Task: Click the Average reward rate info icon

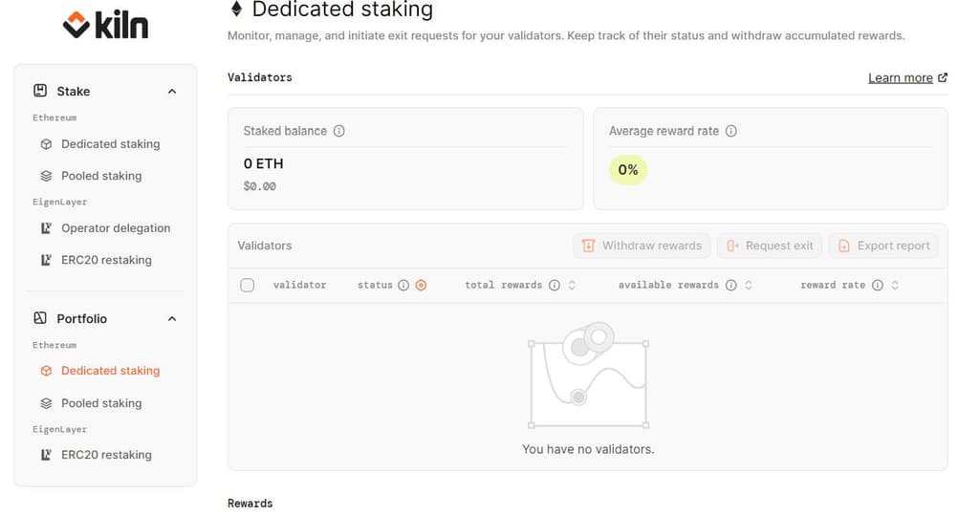Action: [731, 131]
